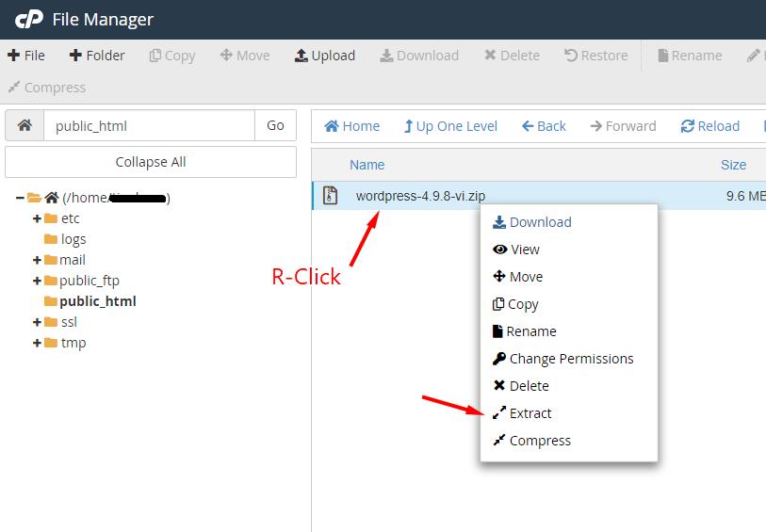Select the ssl folder in tree
This screenshot has width=766, height=532.
tap(69, 322)
